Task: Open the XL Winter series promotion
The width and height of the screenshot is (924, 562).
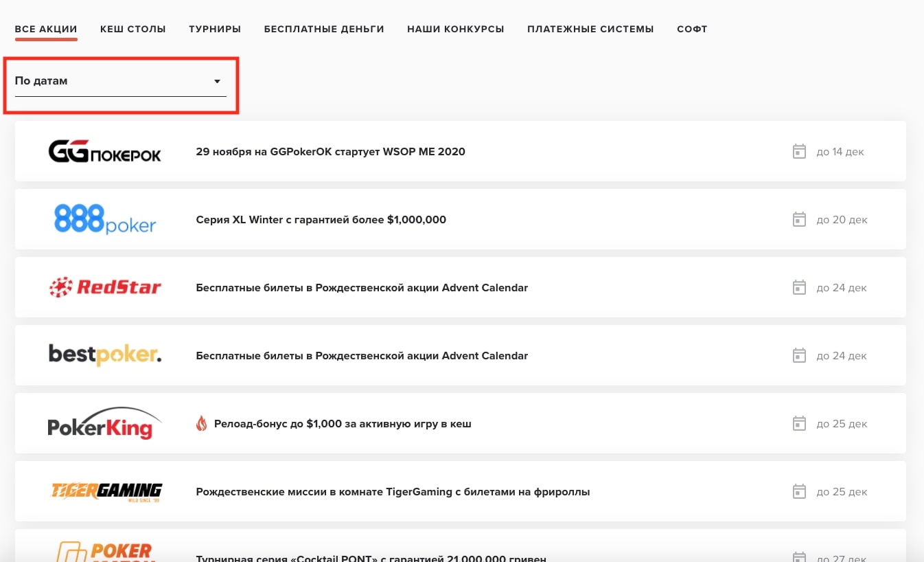Action: point(321,219)
